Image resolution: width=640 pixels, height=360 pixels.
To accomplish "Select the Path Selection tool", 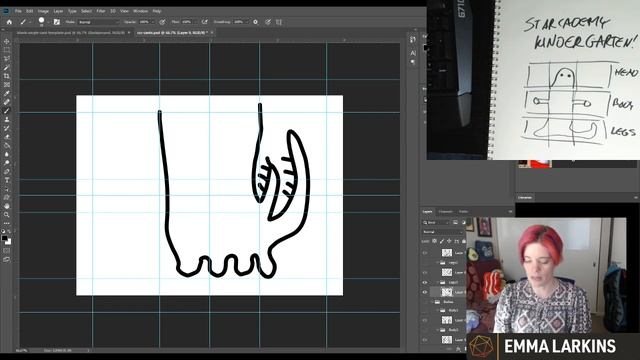I will pyautogui.click(x=7, y=189).
